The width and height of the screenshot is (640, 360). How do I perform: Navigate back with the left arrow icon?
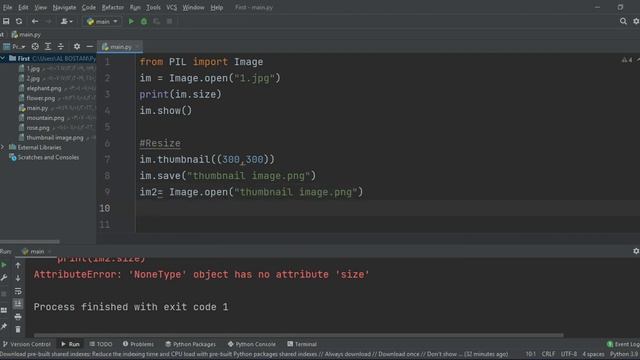[x=35, y=21]
